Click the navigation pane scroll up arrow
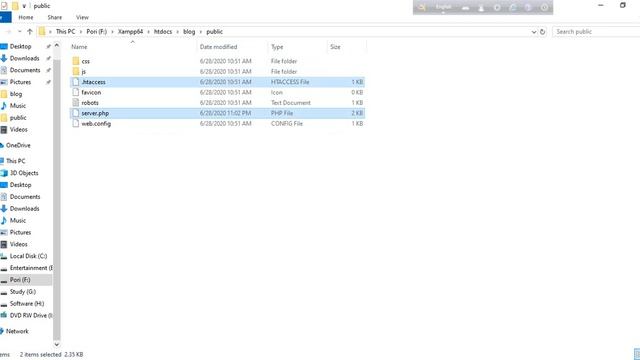This screenshot has width=640, height=360. tap(57, 45)
